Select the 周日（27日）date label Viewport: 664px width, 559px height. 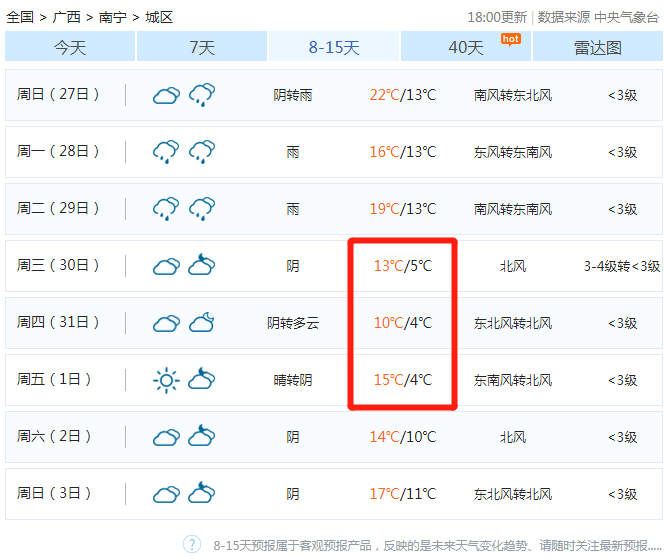pos(58,94)
